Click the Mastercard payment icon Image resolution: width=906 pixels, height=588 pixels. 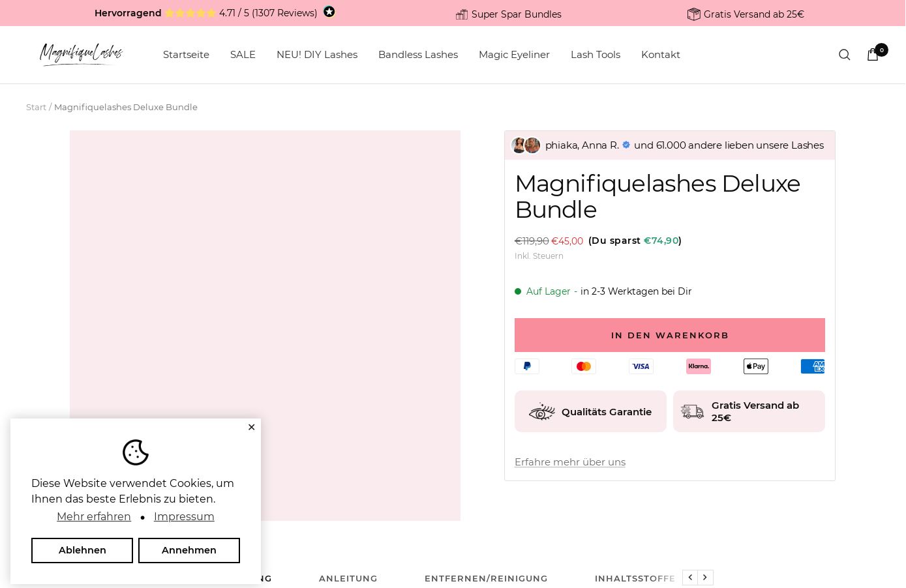point(584,366)
